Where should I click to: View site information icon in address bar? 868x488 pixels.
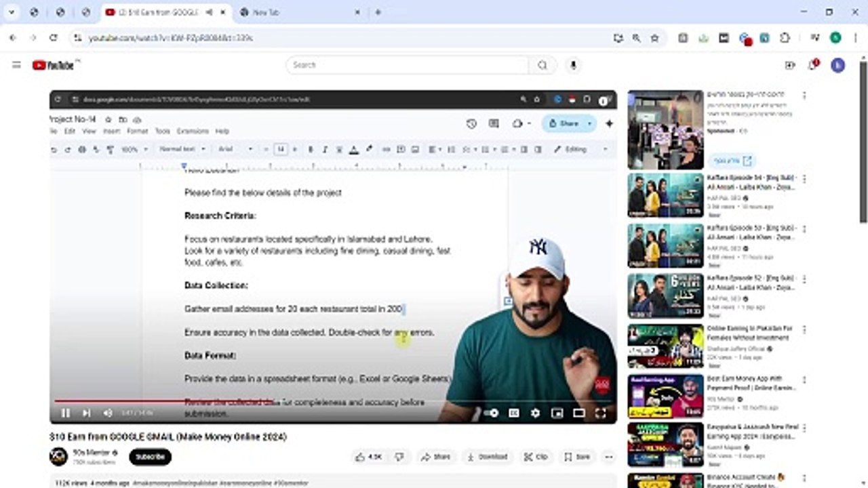(x=77, y=38)
